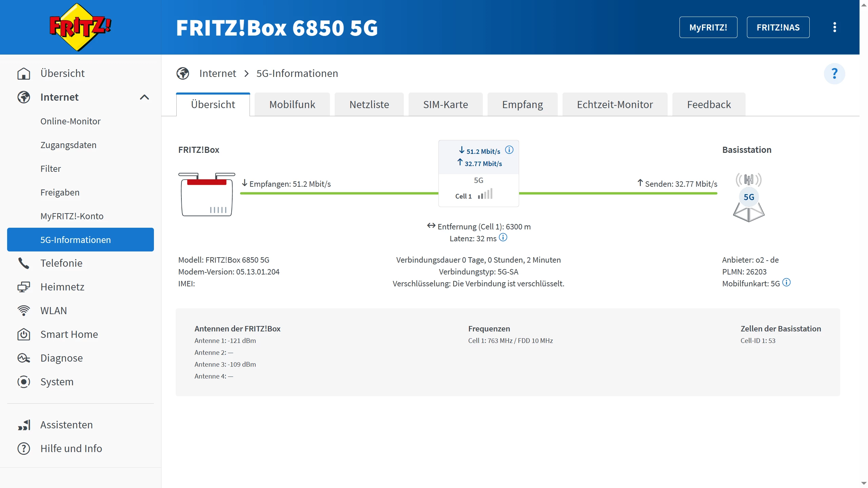The width and height of the screenshot is (868, 488).
Task: Click the info icon beside Mobilfunkart 5G
Action: tap(787, 283)
